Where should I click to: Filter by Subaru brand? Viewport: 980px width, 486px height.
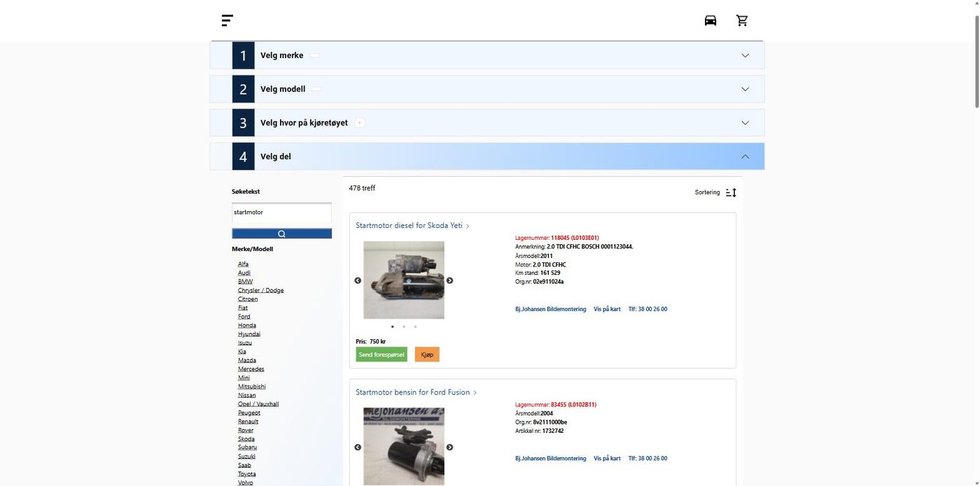tap(247, 448)
